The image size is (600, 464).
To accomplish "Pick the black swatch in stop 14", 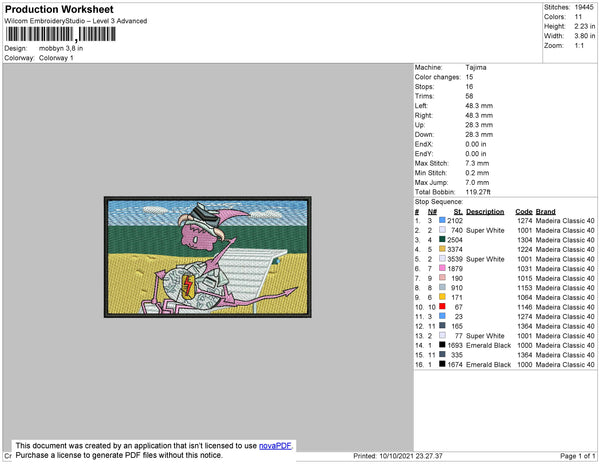I will coord(442,345).
